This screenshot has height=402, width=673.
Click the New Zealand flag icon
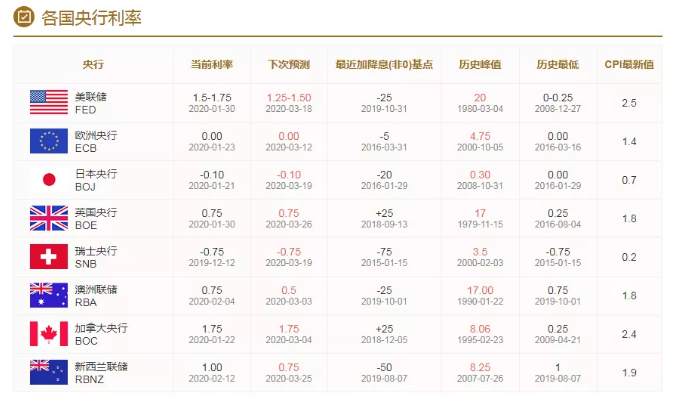coord(49,372)
